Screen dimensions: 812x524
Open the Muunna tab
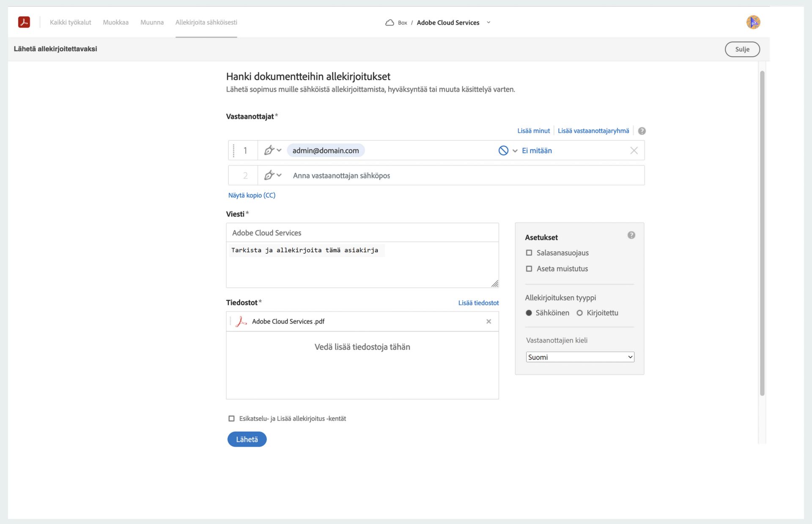click(152, 22)
